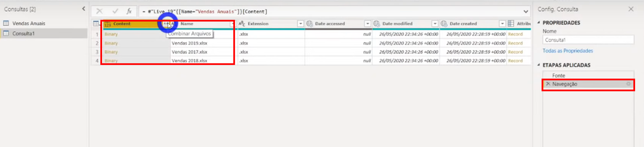Click the Nome field containing Consulta1
Screen dimensions: 644x147
point(588,40)
